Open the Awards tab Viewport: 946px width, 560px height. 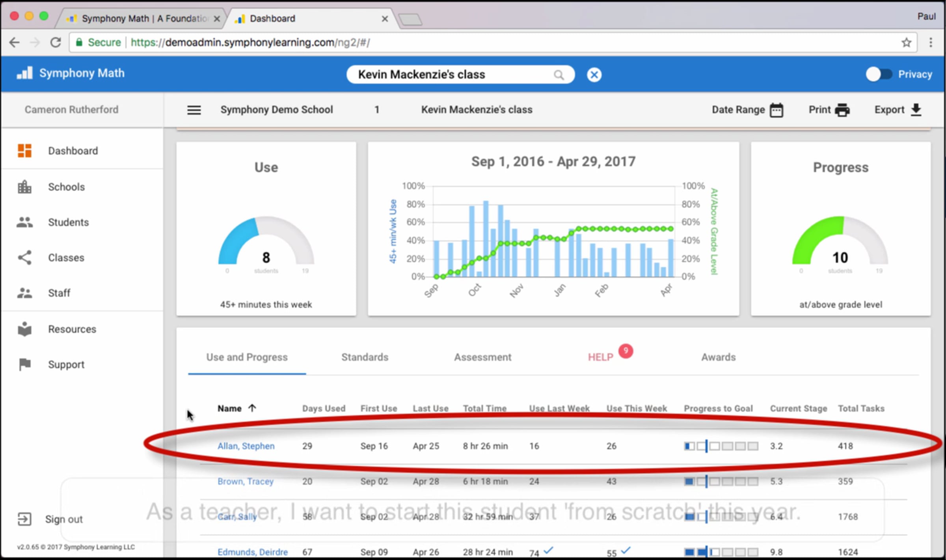(718, 357)
